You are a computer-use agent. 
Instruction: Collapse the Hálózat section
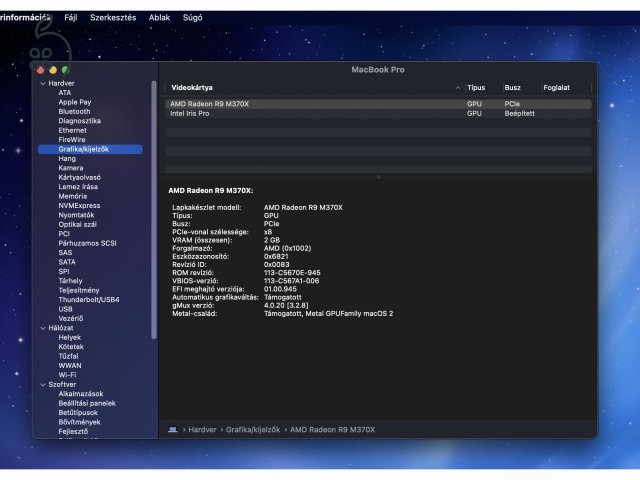[x=43, y=328]
